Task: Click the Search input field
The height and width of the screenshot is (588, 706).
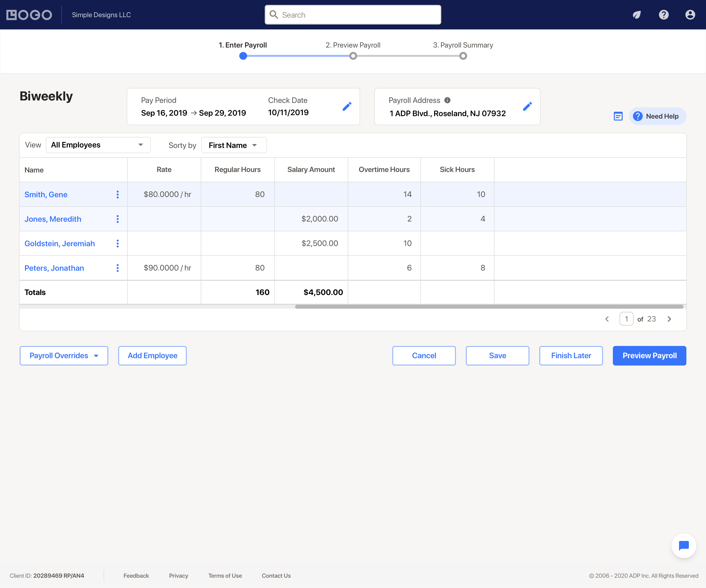Action: pyautogui.click(x=353, y=15)
